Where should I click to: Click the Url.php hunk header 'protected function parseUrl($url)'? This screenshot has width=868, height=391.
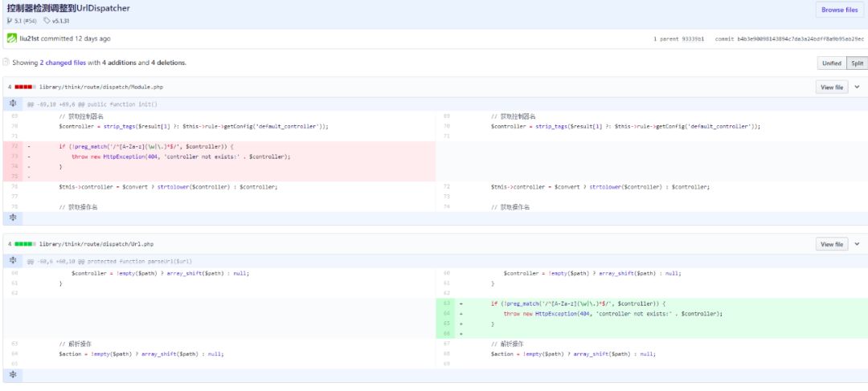tap(140, 261)
